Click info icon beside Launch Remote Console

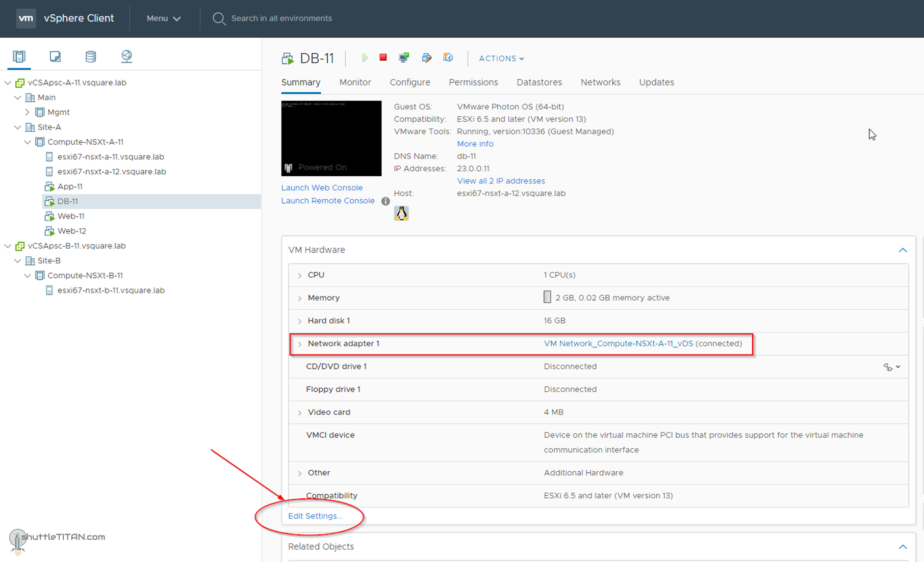coord(386,201)
